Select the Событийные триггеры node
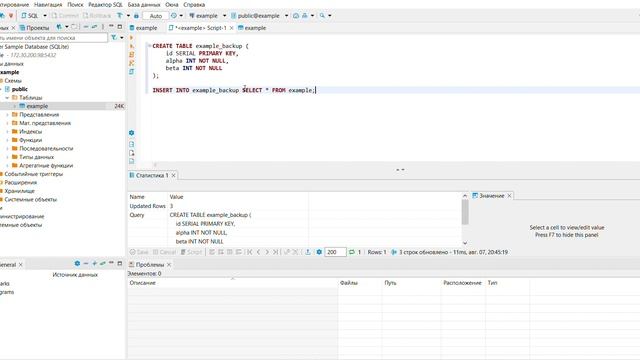Viewport: 640px width, 360px height. [33, 174]
